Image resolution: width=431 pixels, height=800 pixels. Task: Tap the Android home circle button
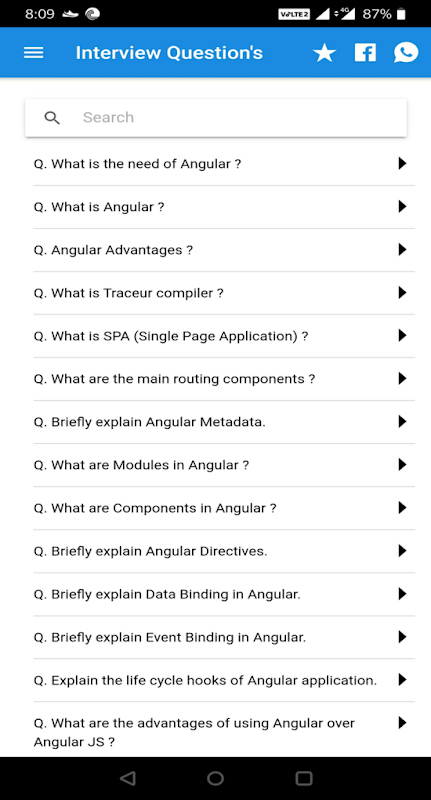click(215, 778)
